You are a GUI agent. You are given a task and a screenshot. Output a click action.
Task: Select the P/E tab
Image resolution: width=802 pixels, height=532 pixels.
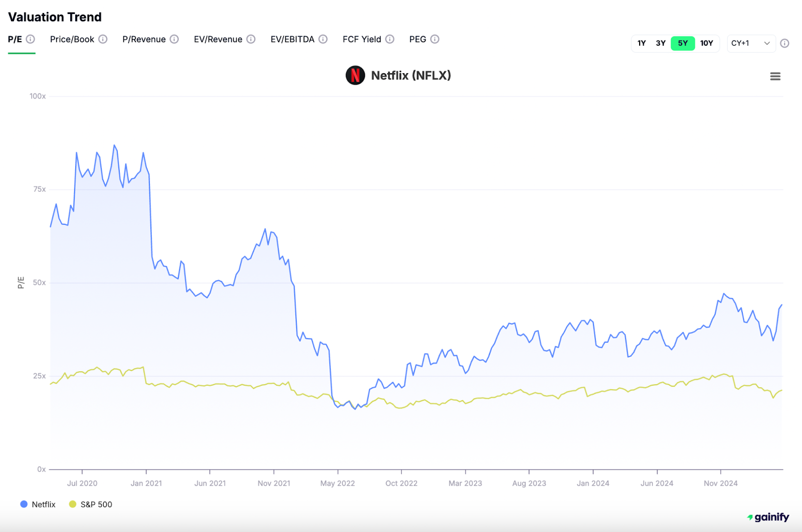click(15, 39)
